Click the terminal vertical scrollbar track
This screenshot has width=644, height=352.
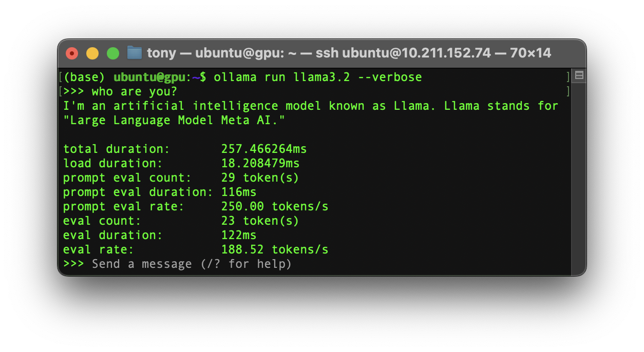pyautogui.click(x=579, y=177)
